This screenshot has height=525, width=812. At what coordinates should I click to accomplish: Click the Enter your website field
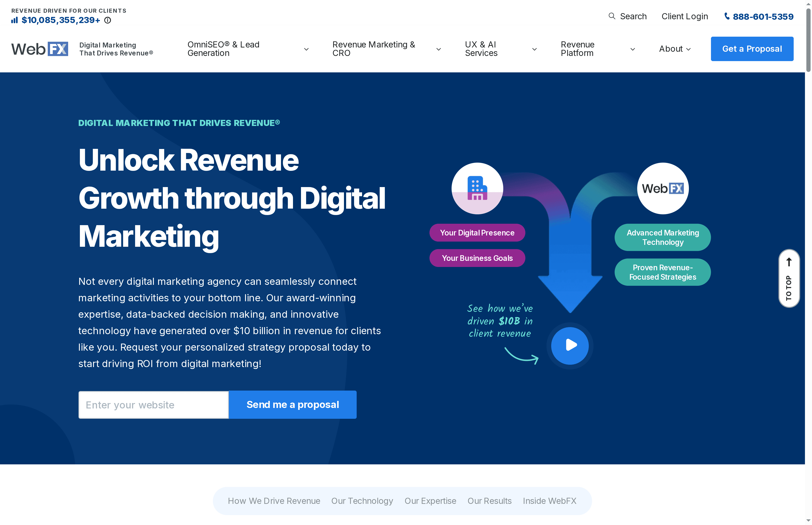click(153, 405)
